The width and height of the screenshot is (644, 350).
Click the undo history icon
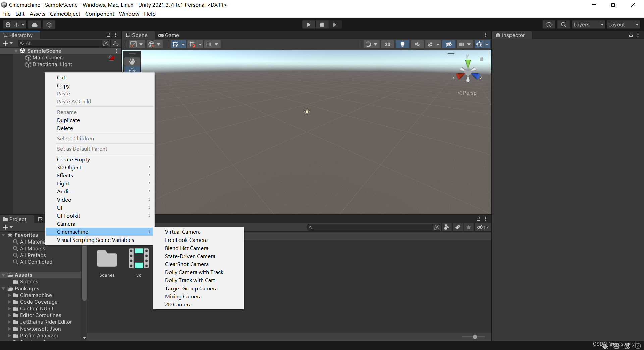pyautogui.click(x=549, y=25)
